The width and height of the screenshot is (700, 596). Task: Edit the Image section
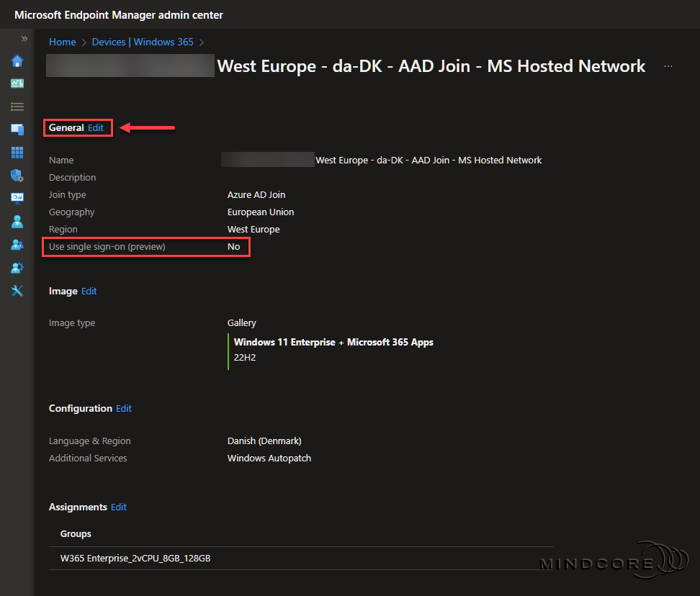coord(89,291)
